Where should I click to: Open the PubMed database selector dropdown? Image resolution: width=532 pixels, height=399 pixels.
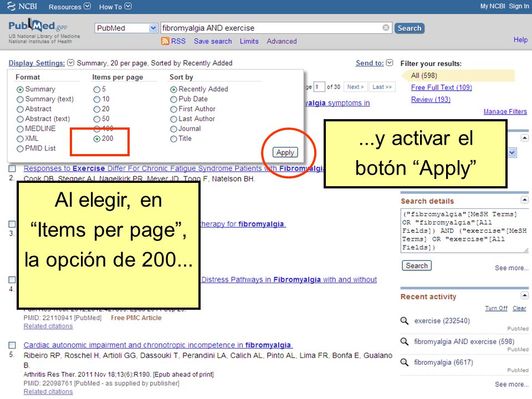[126, 28]
